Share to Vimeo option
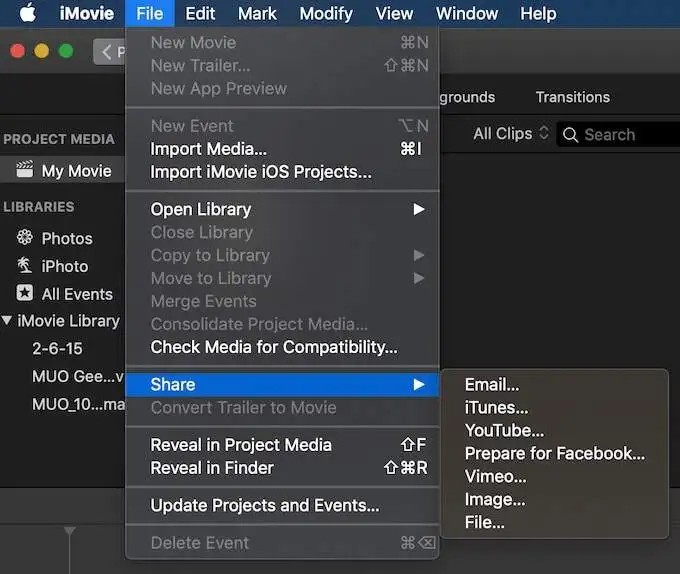The width and height of the screenshot is (680, 574). (x=554, y=476)
